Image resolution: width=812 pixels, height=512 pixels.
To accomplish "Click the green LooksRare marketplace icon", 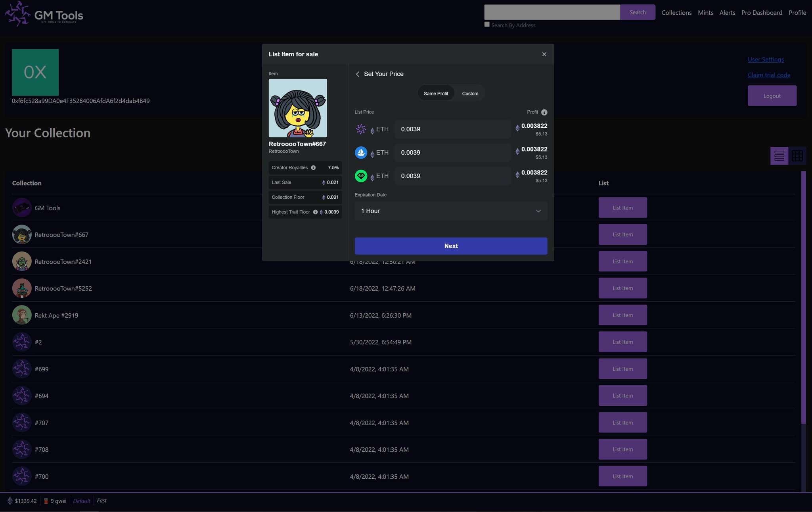I will [x=361, y=176].
